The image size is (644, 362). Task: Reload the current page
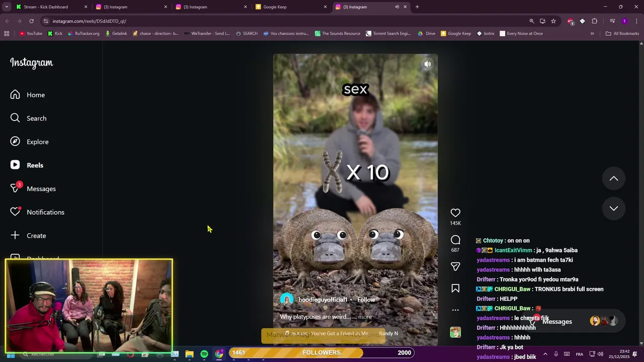(x=31, y=21)
